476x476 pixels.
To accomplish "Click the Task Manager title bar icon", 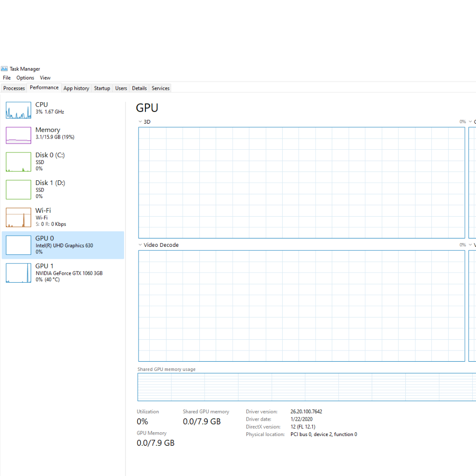I will click(x=4, y=69).
